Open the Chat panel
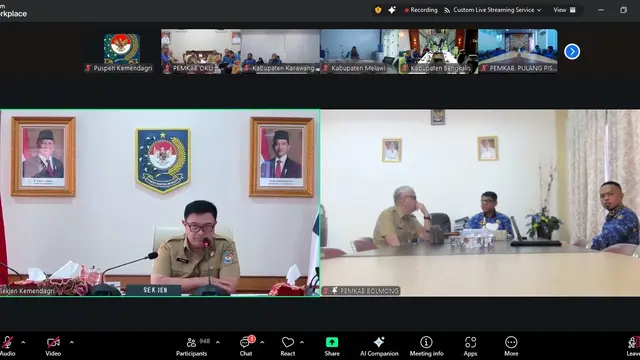This screenshot has width=640, height=360. click(246, 346)
